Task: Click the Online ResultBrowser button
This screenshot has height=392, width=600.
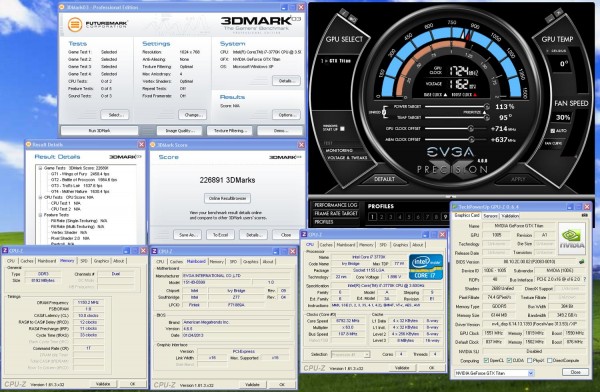Action: (x=227, y=198)
